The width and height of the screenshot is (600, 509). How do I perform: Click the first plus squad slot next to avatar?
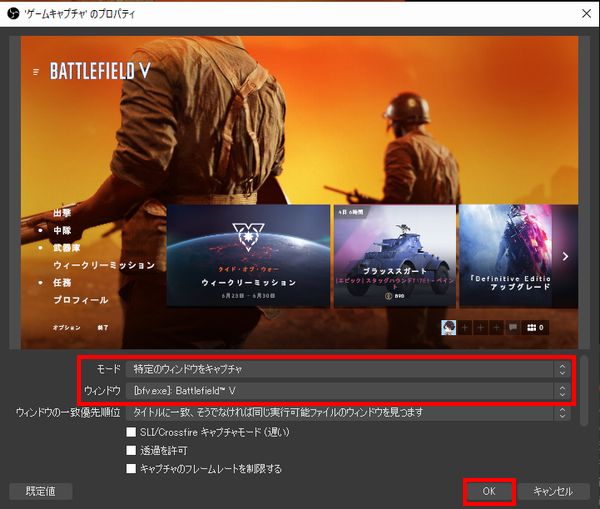click(x=465, y=328)
